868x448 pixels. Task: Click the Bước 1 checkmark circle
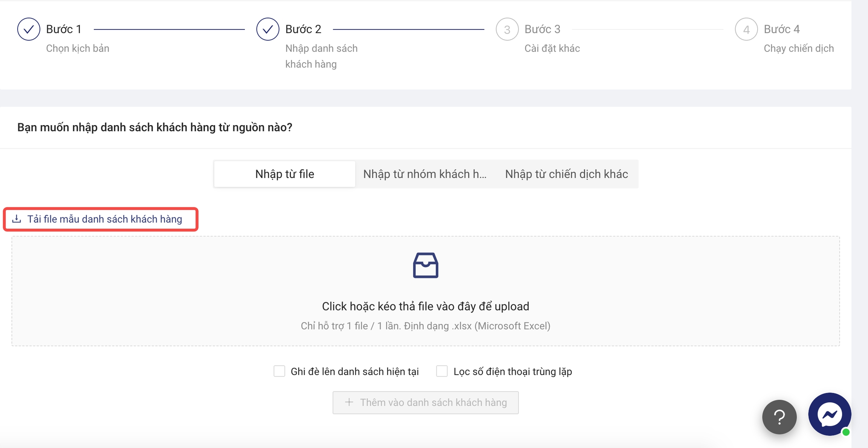coord(29,29)
